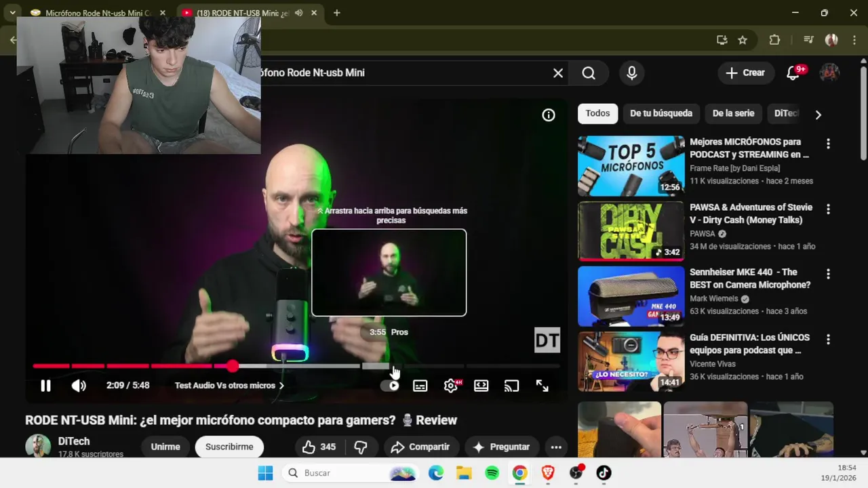Show more filter chips with right arrow
This screenshot has height=488, width=868.
pos(818,115)
